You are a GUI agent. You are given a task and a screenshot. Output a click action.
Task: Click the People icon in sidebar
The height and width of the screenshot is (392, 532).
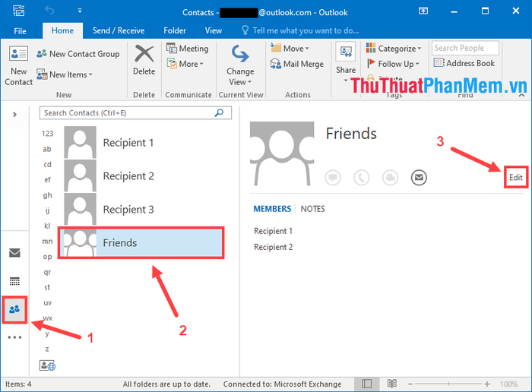tap(14, 309)
